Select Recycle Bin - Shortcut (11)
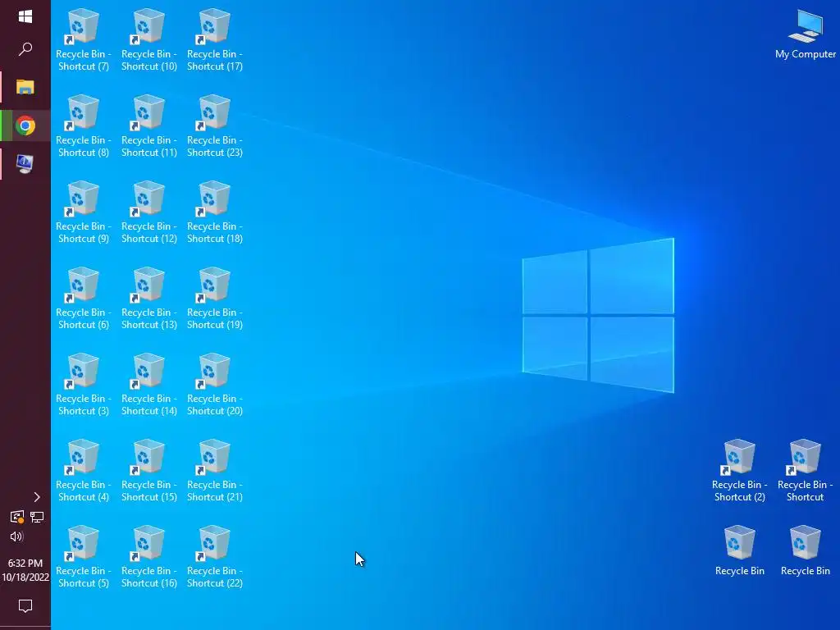840x630 pixels. click(149, 126)
